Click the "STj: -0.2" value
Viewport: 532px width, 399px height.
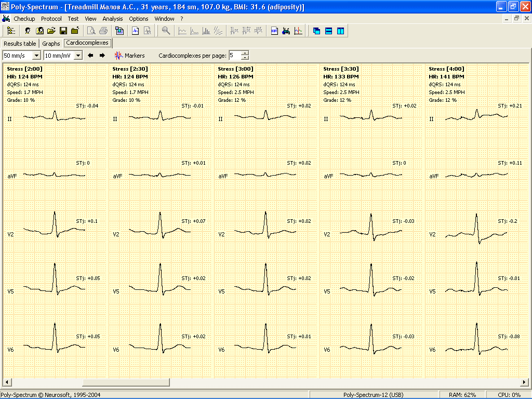pos(508,221)
